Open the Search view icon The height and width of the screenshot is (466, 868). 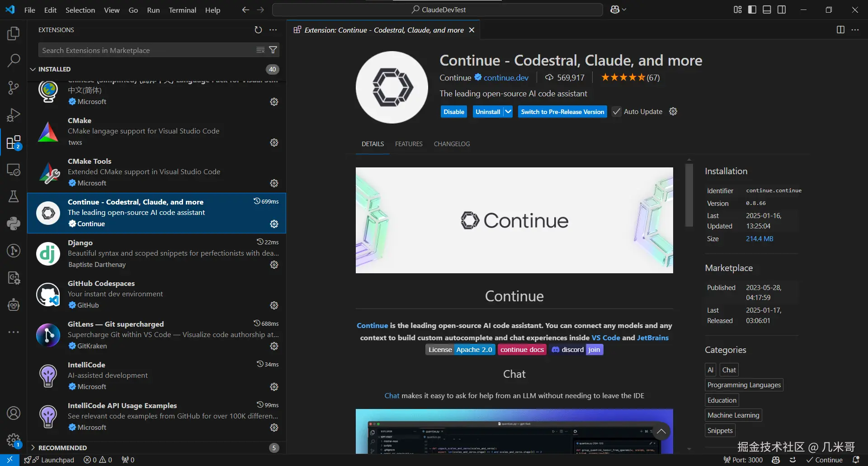[x=13, y=60]
